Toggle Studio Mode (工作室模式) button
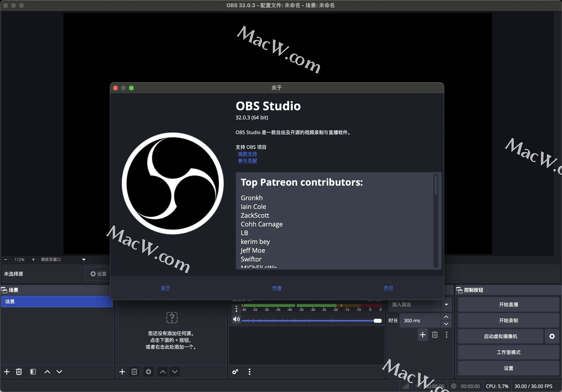Image resolution: width=562 pixels, height=392 pixels. pos(508,352)
